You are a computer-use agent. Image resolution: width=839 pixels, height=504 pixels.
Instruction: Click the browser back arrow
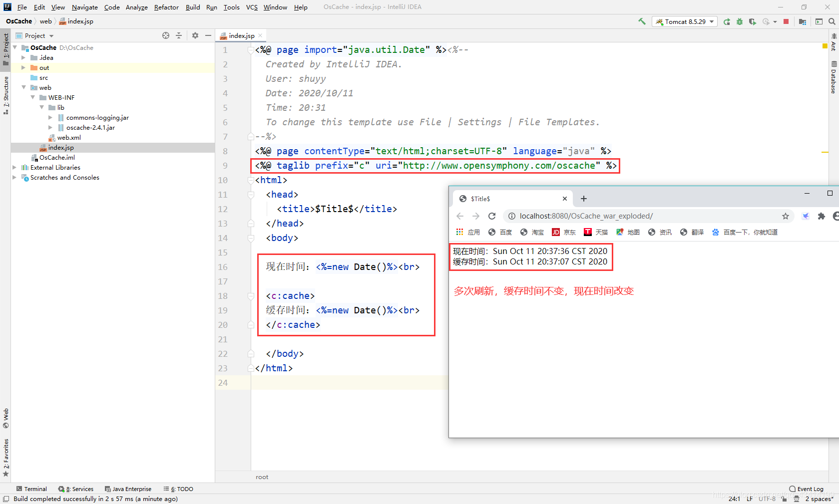pyautogui.click(x=460, y=216)
